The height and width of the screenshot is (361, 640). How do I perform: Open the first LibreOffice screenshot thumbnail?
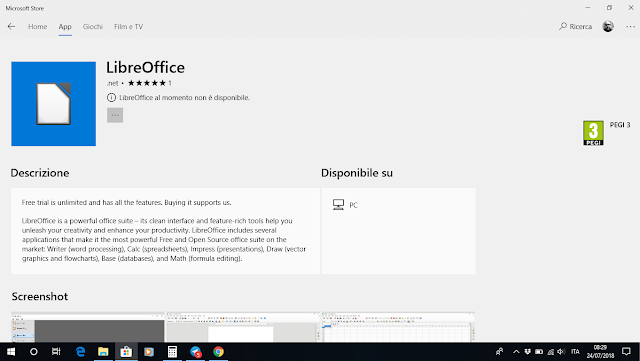pos(88,328)
